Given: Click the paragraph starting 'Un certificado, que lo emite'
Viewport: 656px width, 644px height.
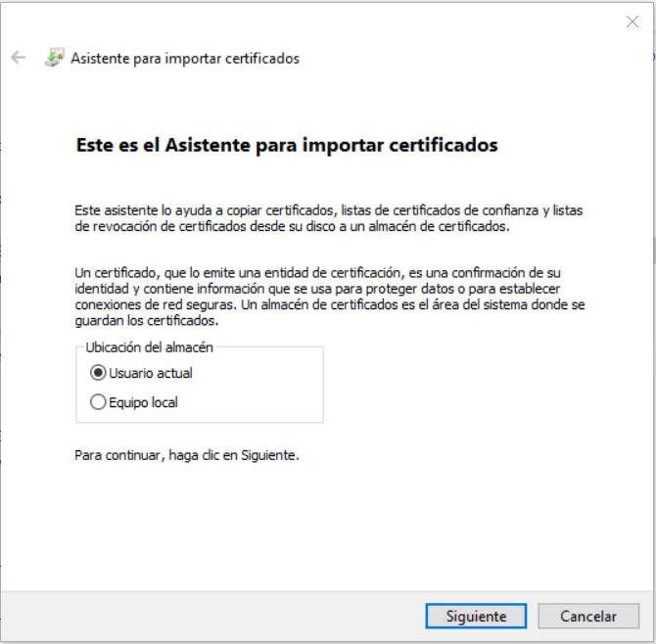Looking at the screenshot, I should 329,296.
